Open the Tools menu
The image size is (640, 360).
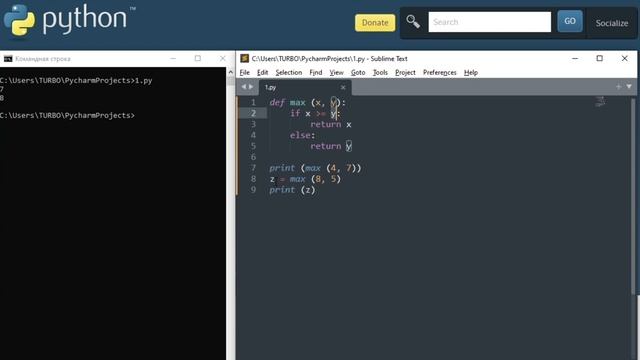380,72
